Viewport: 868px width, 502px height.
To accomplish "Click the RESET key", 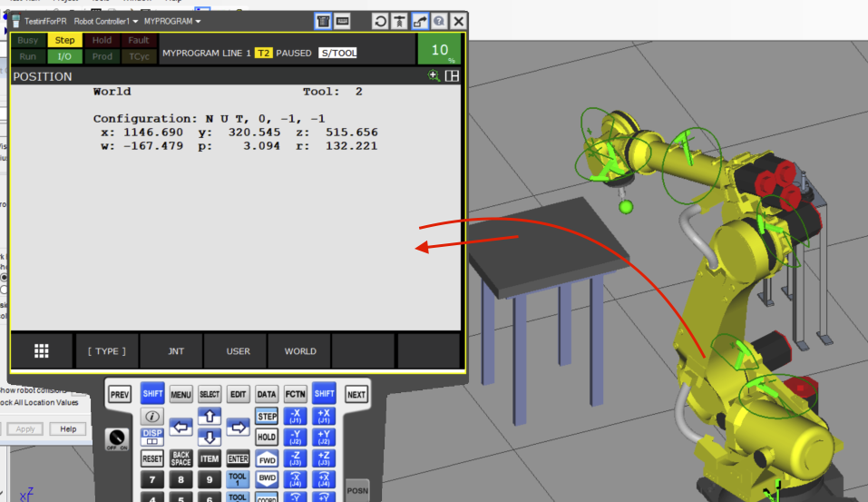I will click(152, 458).
